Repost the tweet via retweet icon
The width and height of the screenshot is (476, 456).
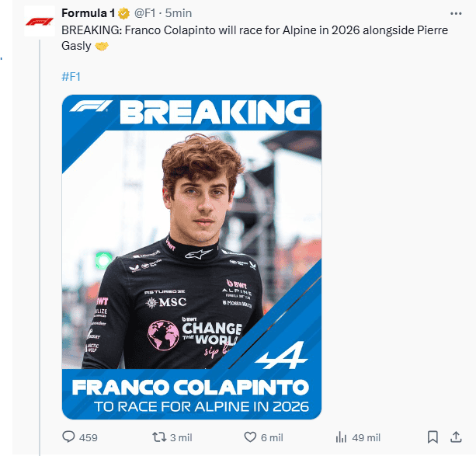[x=159, y=437]
